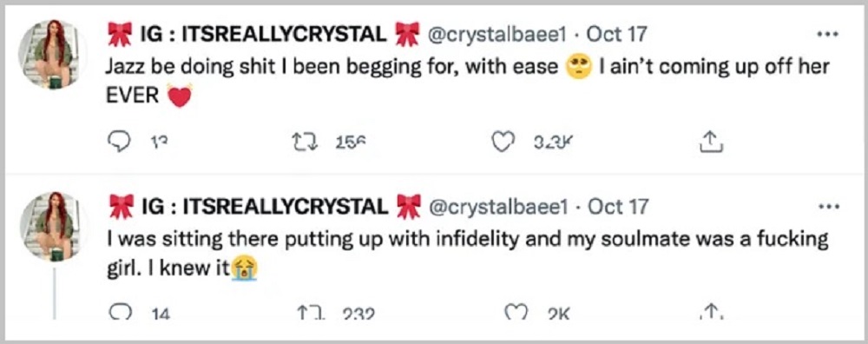This screenshot has width=868, height=344.
Task: Like the first tweet about Jazz
Action: coord(503,143)
